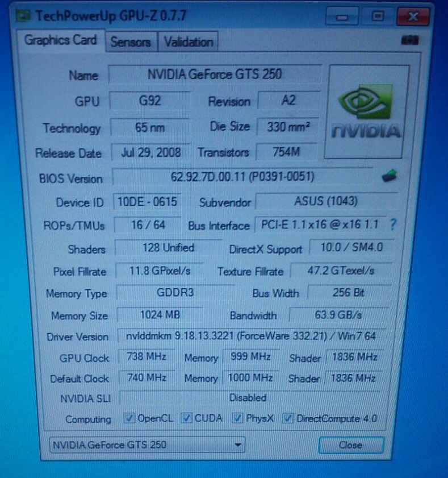Click DirectX Support value 10.0 / SM4.0

pyautogui.click(x=352, y=247)
